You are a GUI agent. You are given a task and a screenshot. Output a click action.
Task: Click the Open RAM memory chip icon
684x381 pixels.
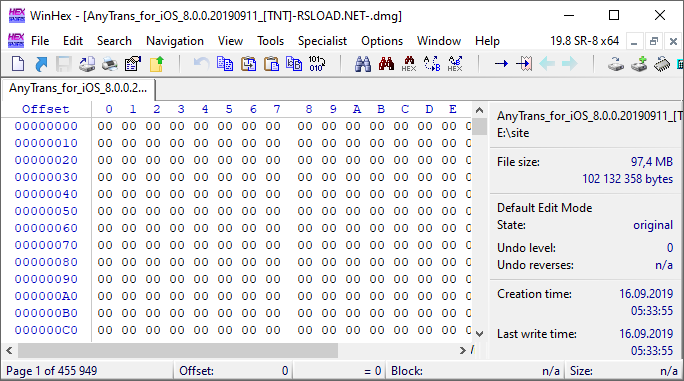[x=662, y=64]
